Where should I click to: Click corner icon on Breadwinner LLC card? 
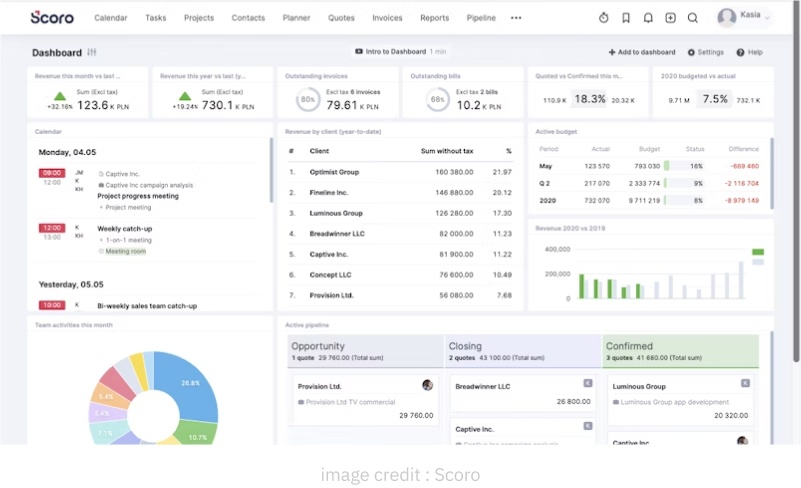pos(588,383)
